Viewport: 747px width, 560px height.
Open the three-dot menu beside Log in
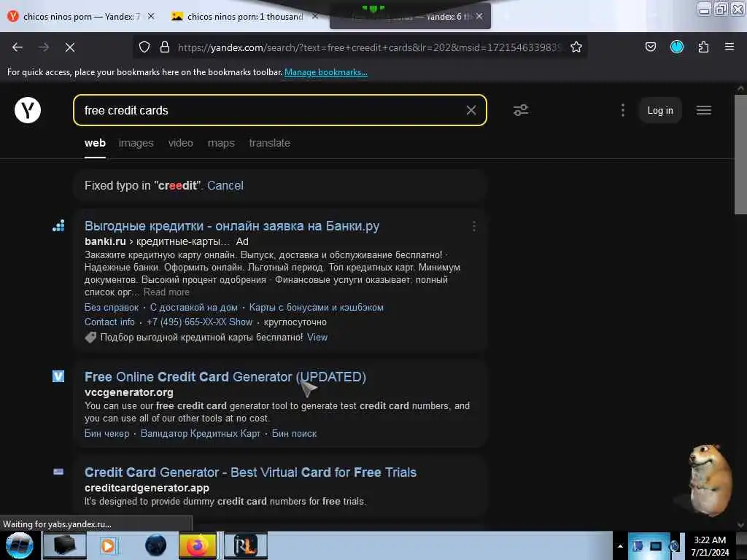click(623, 110)
